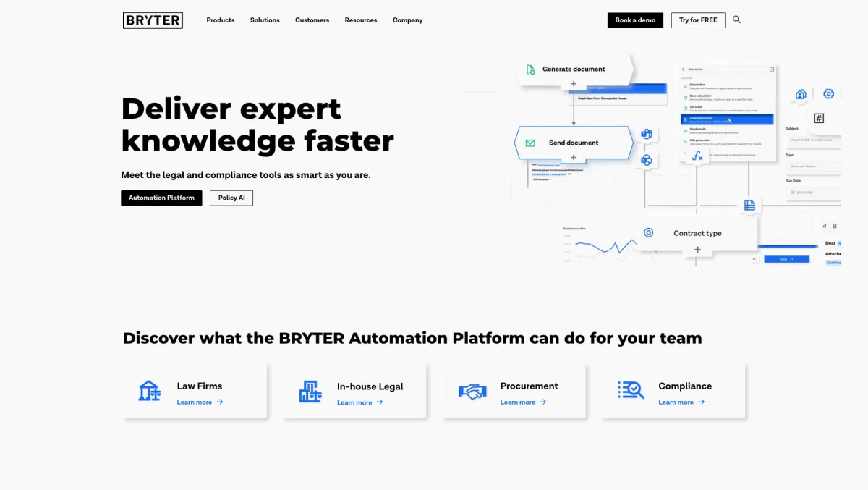Click the back arrow button beside Next
The image size is (868, 490).
click(754, 258)
